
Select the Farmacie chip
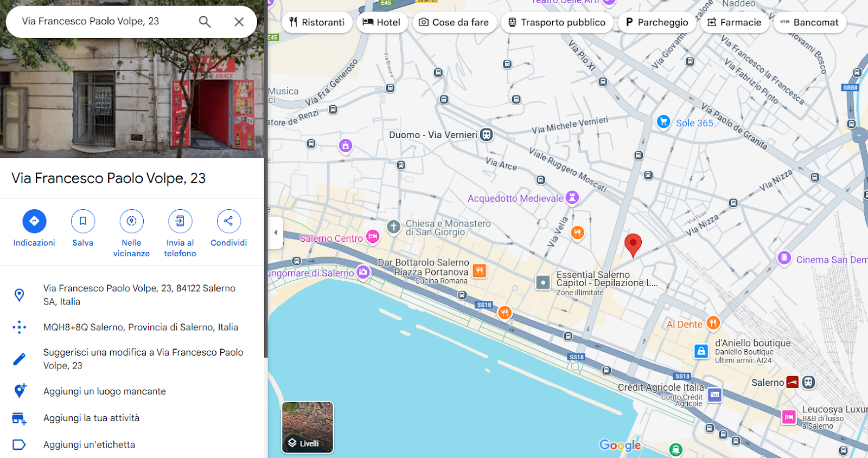click(735, 22)
